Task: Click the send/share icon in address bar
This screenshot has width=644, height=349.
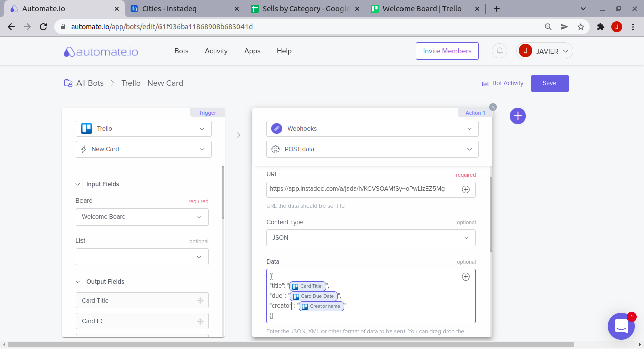Action: (565, 27)
